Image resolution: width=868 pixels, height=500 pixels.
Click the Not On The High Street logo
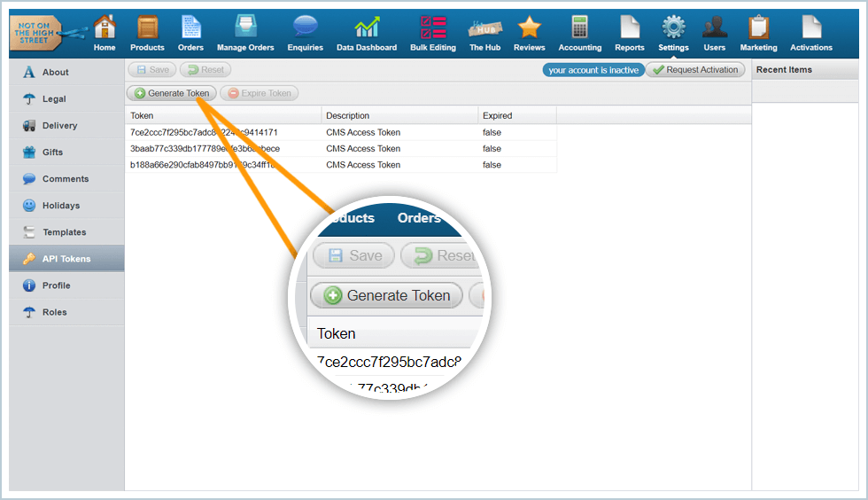37,33
